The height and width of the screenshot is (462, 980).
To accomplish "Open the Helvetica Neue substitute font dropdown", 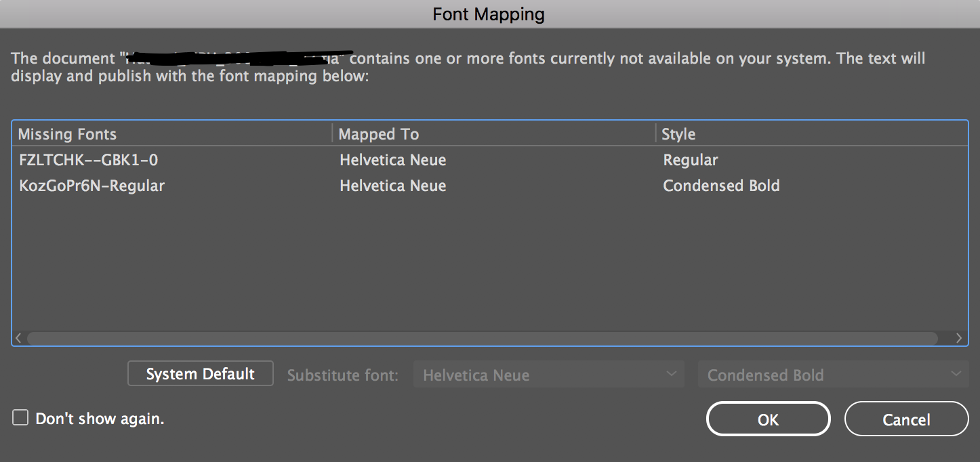I will click(x=548, y=375).
